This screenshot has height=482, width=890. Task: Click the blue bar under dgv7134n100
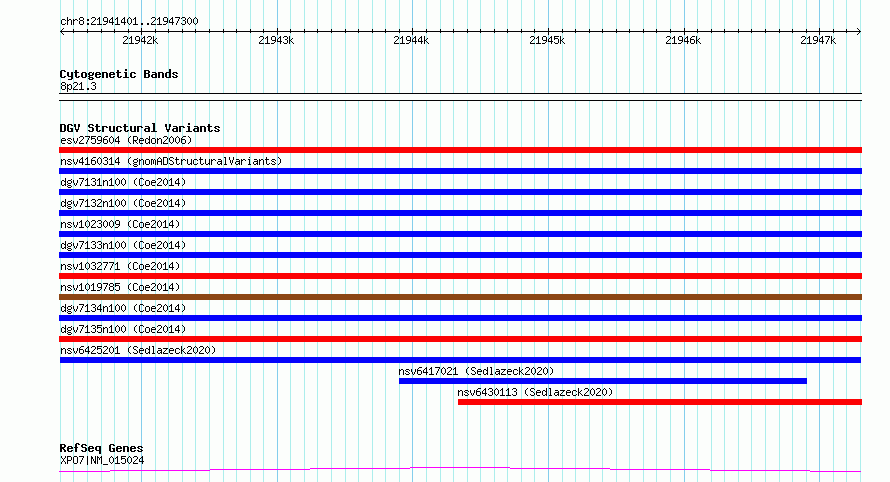pyautogui.click(x=460, y=318)
